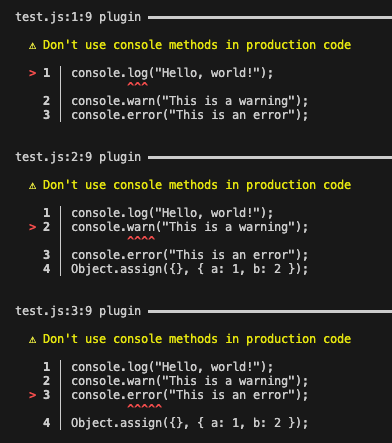Open the test.js:2:9 location link

54,157
